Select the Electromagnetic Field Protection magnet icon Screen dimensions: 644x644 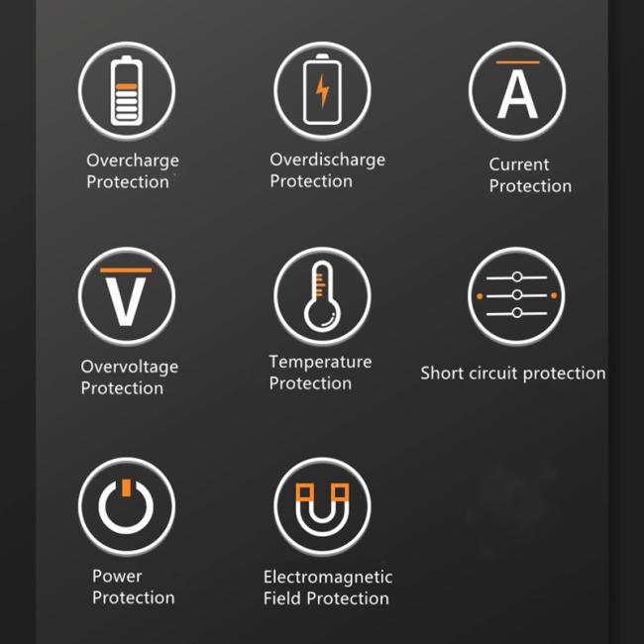pyautogui.click(x=322, y=506)
